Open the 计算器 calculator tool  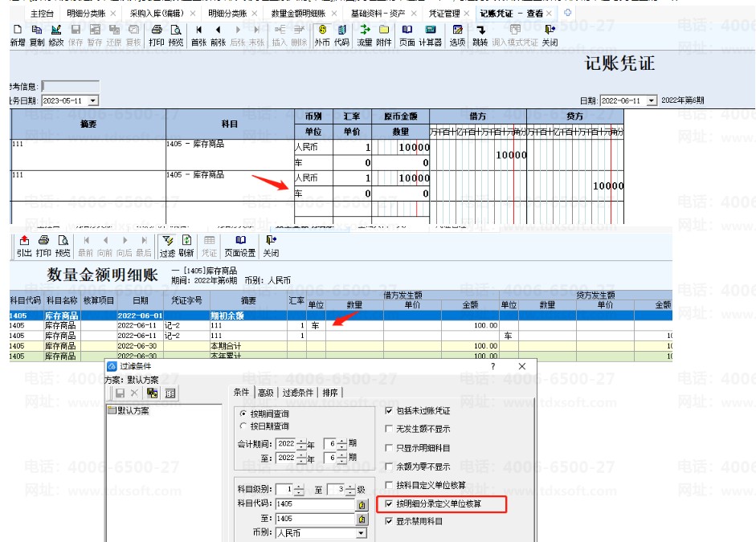point(430,35)
